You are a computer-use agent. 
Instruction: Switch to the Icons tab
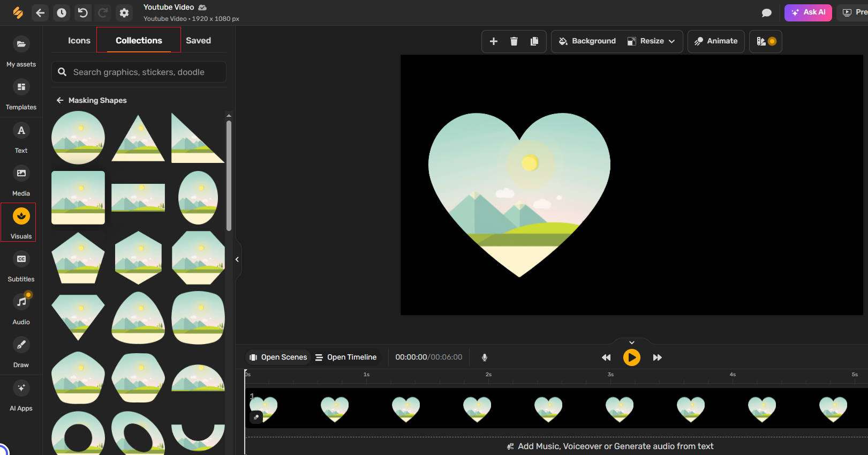79,41
